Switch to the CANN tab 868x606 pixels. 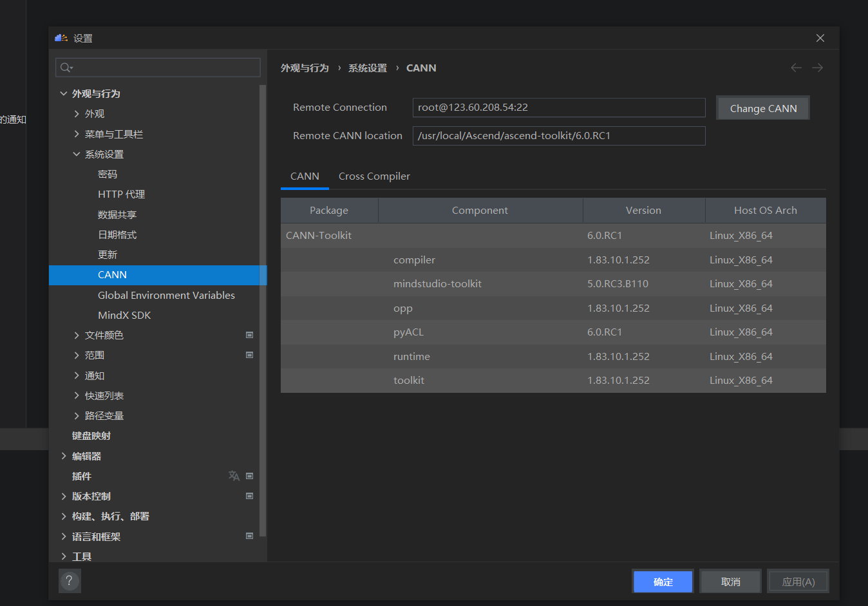(x=305, y=176)
